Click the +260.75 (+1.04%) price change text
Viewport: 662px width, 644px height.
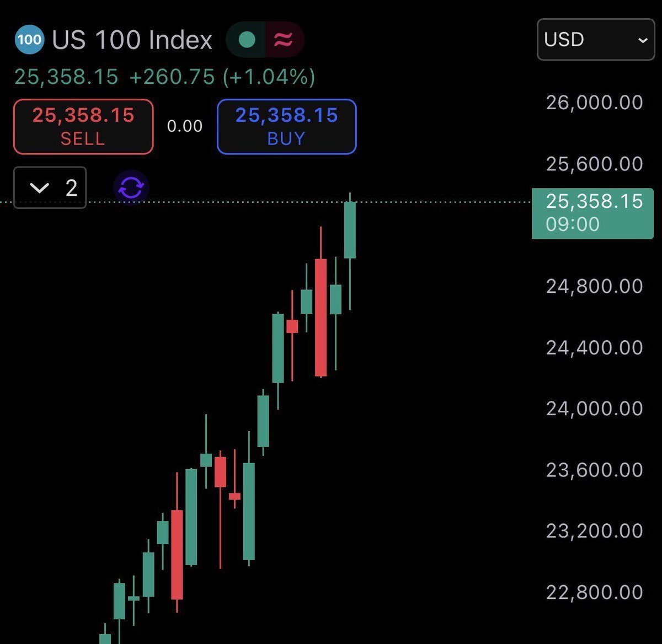(x=222, y=77)
